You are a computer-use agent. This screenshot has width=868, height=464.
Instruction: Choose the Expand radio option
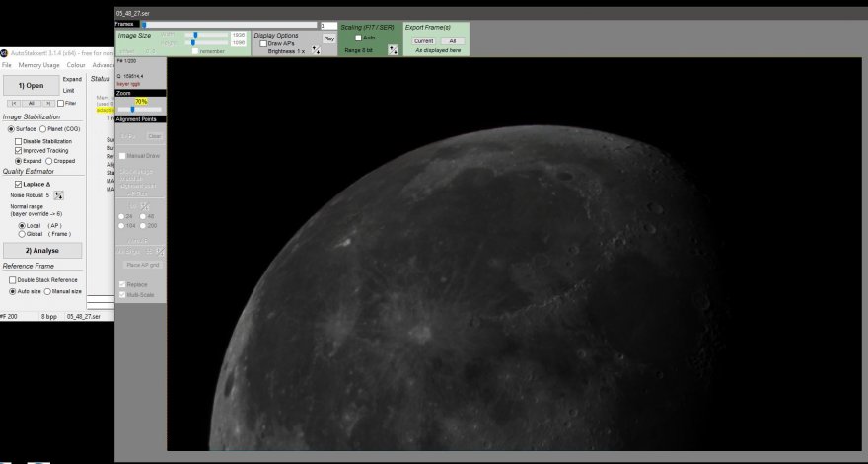[19, 161]
